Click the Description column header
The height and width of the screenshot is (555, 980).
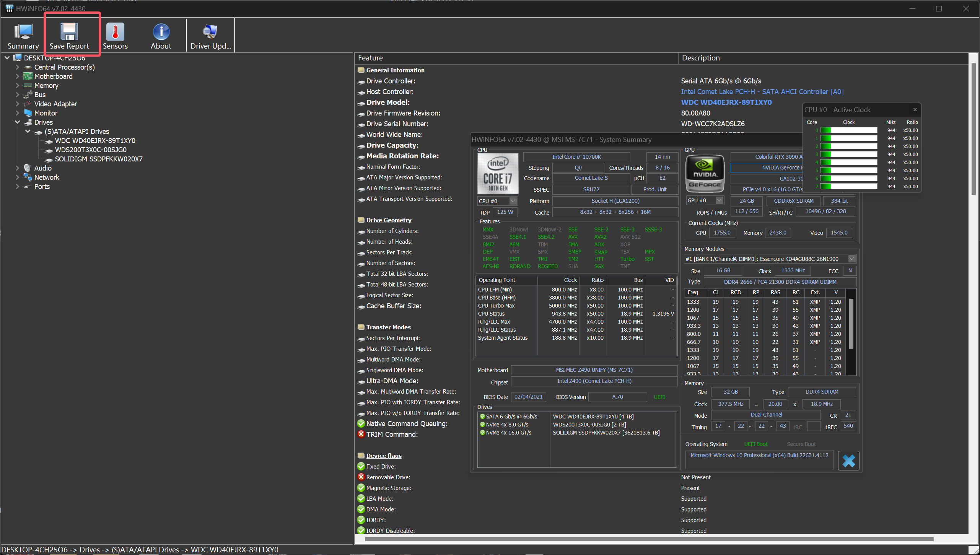(823, 58)
